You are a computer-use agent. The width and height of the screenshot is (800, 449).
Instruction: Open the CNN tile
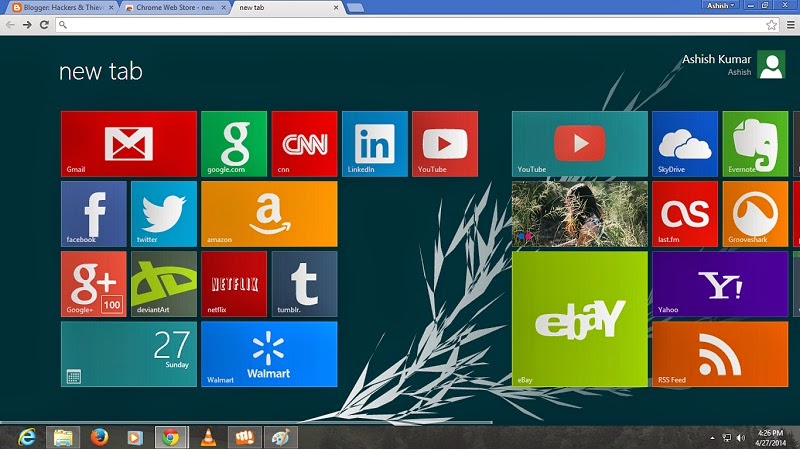coord(304,144)
